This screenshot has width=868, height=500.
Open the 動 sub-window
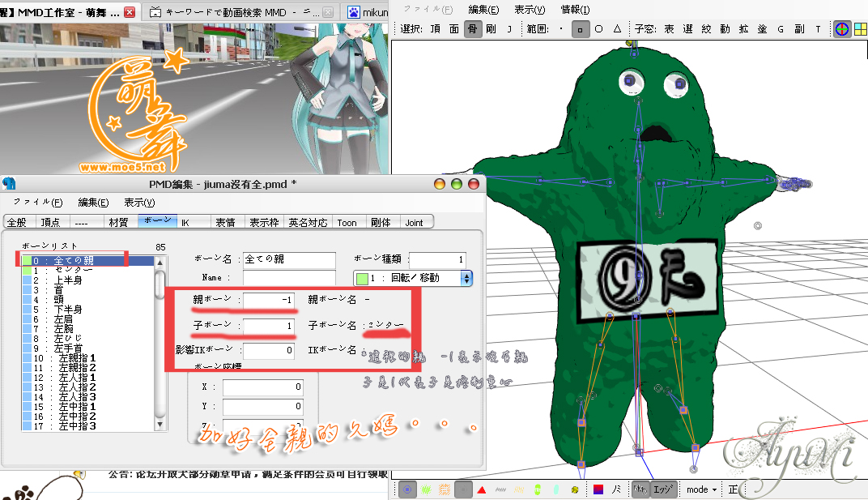point(725,29)
